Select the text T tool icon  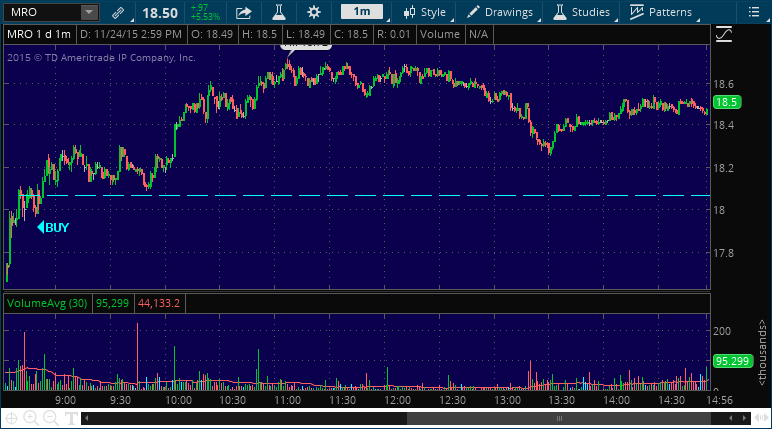click(x=71, y=419)
